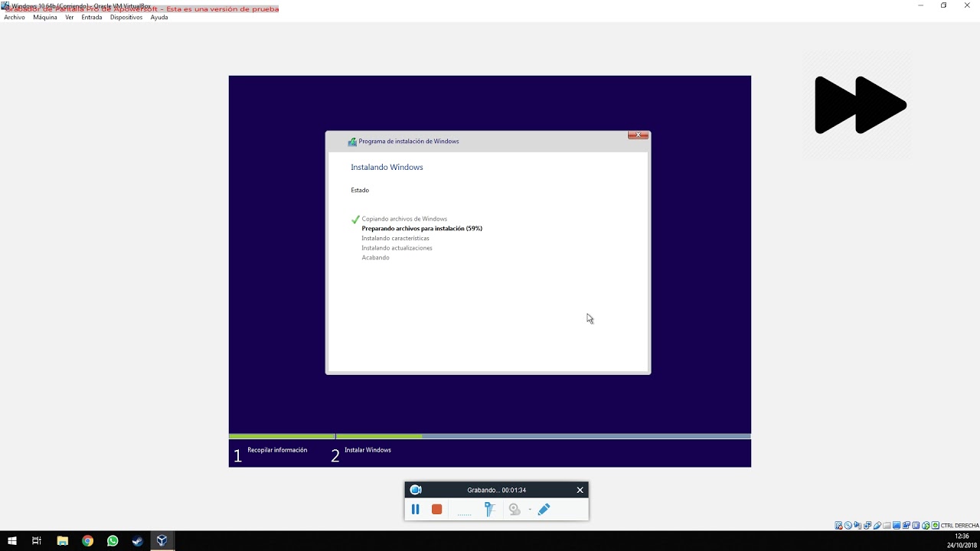This screenshot has width=980, height=551.
Task: Click the host key green arrow icon
Action: 935,525
